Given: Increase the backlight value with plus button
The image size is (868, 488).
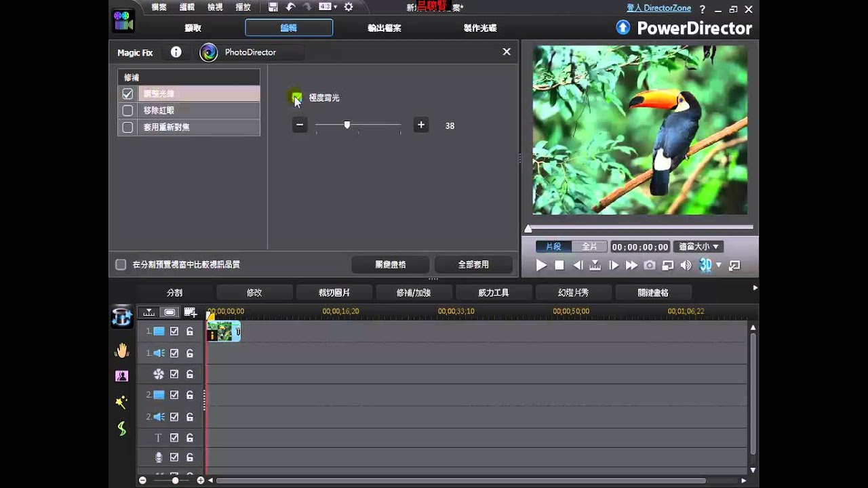Looking at the screenshot, I should coord(421,125).
